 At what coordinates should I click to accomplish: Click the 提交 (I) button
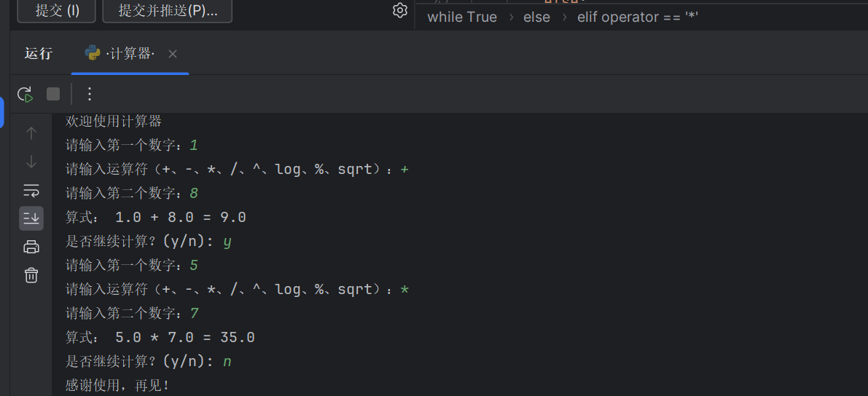[58, 11]
